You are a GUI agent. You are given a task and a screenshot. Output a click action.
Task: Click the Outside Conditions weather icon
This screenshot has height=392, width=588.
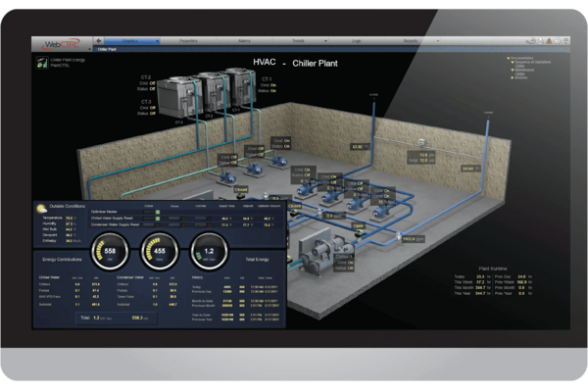41,208
